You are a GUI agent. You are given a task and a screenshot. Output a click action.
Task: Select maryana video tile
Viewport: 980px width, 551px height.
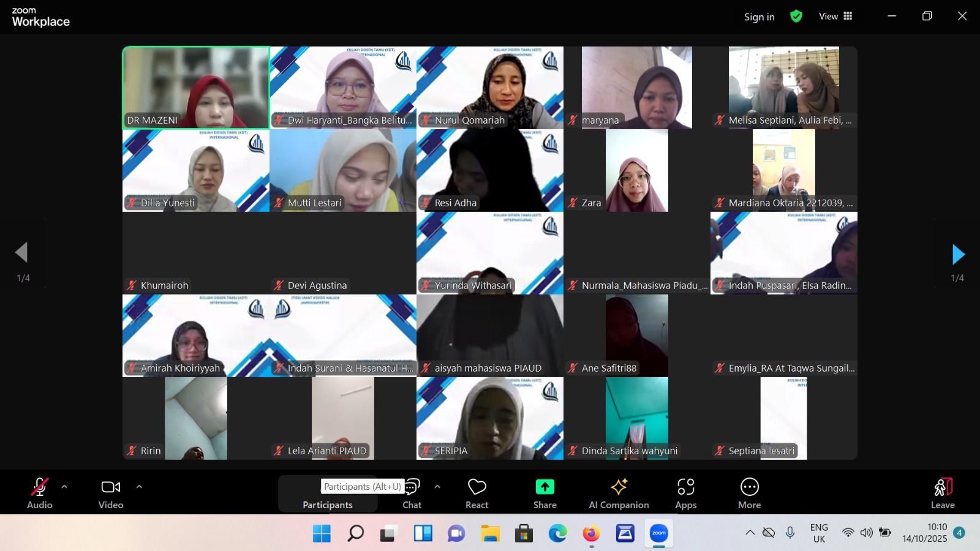click(x=637, y=88)
